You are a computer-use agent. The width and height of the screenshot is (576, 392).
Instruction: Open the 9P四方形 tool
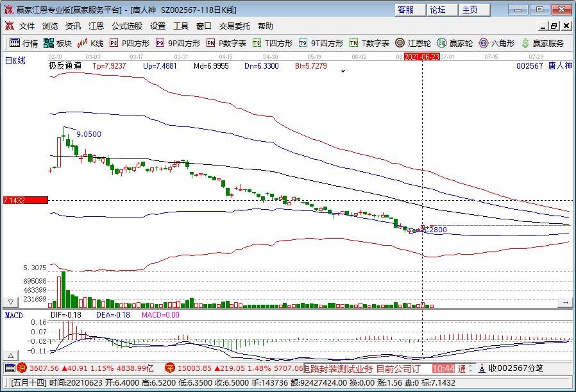coord(178,44)
